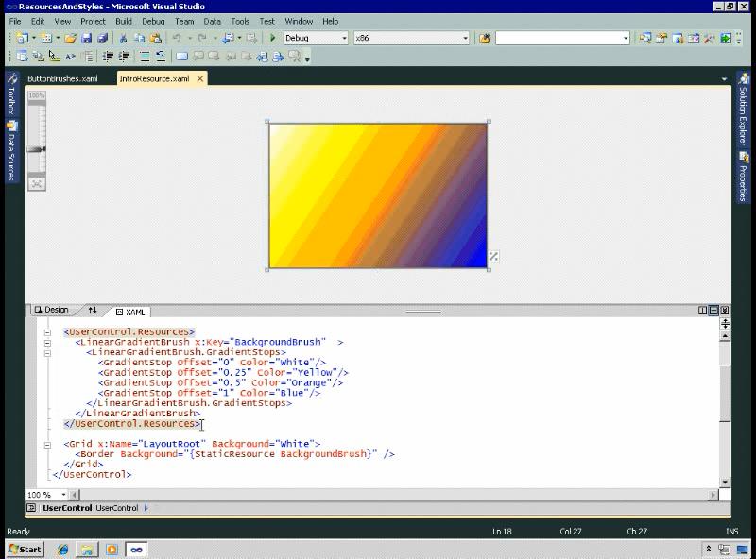This screenshot has width=756, height=559.
Task: Open the x86 platform dropdown
Action: 465,38
